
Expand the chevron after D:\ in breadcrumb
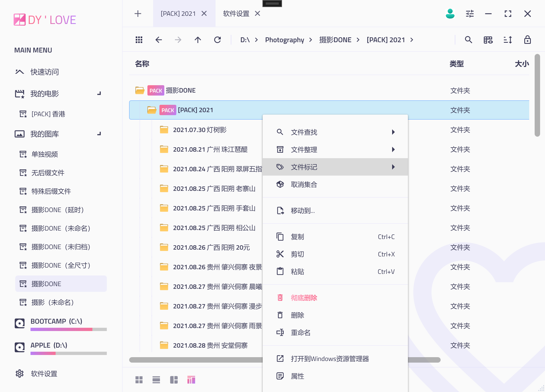pos(256,40)
